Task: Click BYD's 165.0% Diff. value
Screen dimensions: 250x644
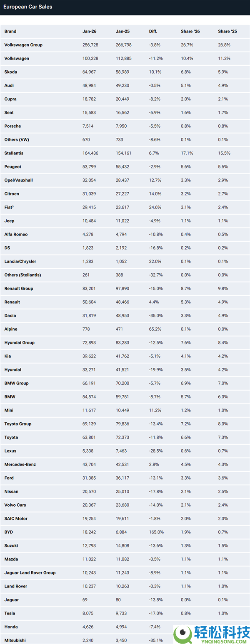Action: point(156,532)
